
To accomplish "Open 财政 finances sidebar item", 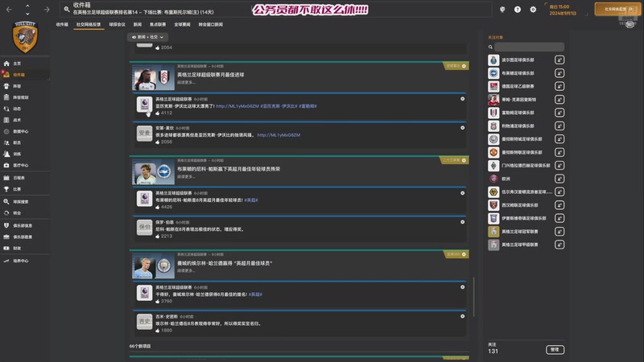I will coord(16,248).
